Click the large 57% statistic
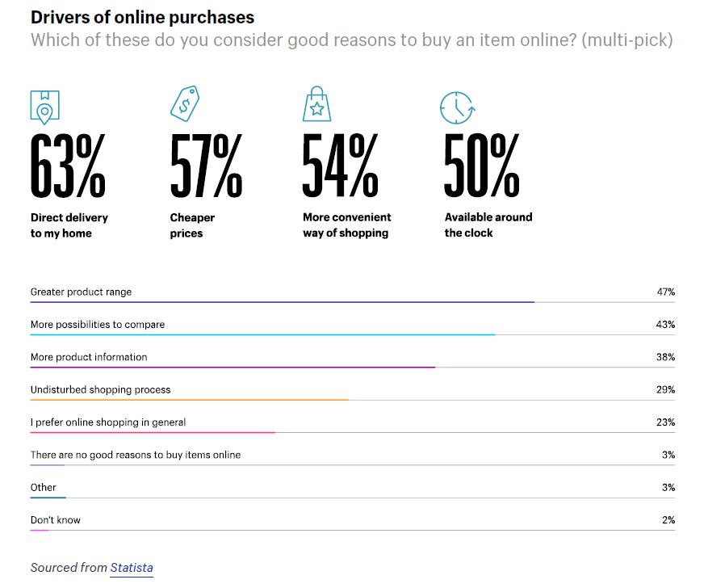 pyautogui.click(x=206, y=166)
